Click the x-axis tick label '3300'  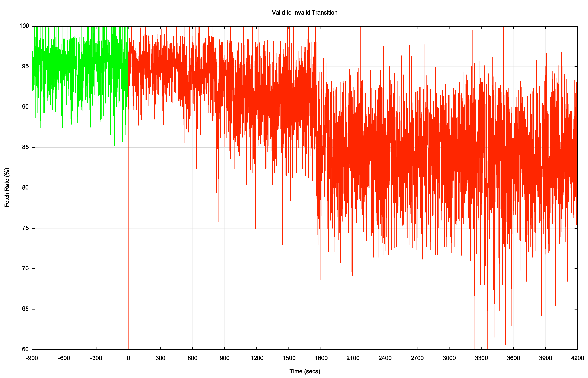point(481,358)
